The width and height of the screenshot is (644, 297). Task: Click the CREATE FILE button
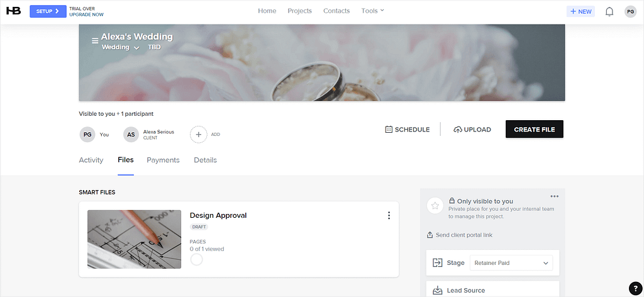pyautogui.click(x=535, y=130)
